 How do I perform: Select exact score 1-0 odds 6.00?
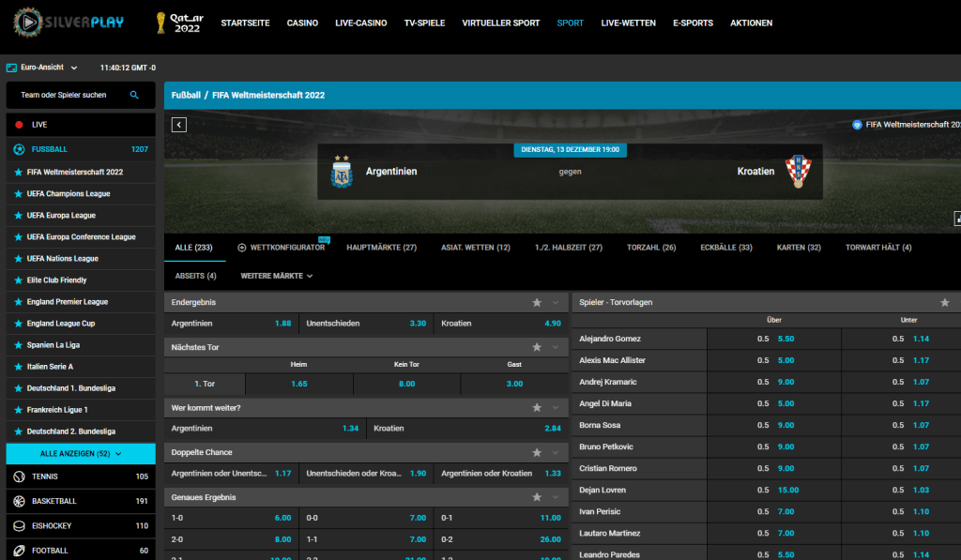pyautogui.click(x=231, y=519)
